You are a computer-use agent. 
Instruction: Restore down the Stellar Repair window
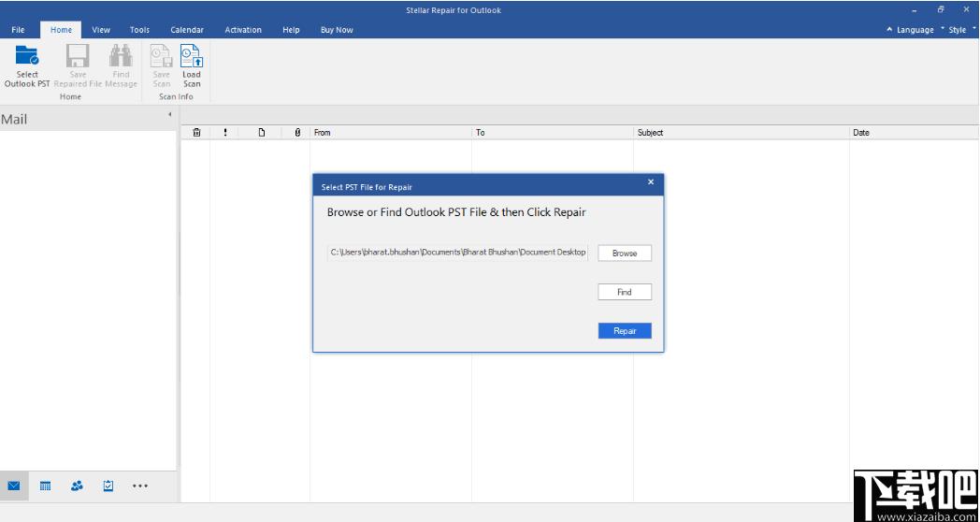(940, 10)
